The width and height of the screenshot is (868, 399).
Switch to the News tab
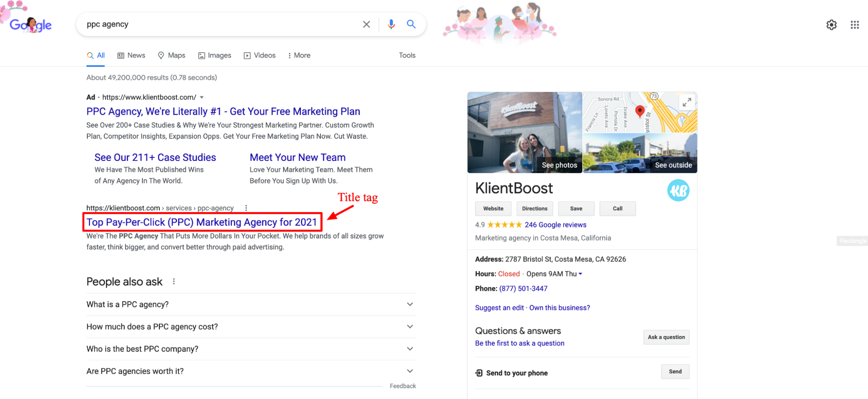click(131, 56)
